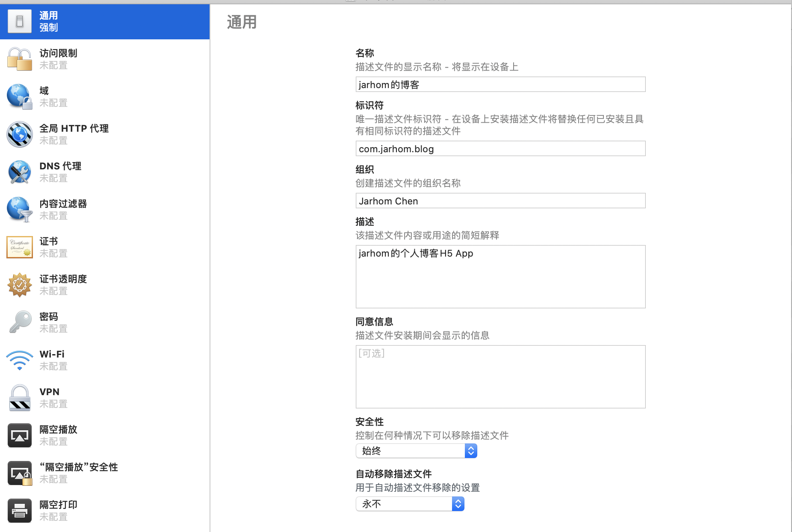Open 证书透明度 via its badge icon
Viewport: 792px width, 532px height.
pyautogui.click(x=19, y=284)
